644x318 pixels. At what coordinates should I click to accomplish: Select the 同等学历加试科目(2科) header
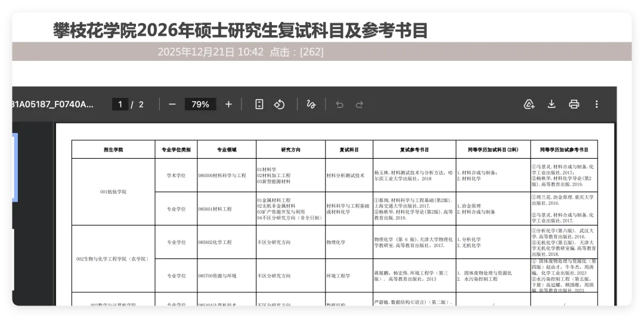493,150
